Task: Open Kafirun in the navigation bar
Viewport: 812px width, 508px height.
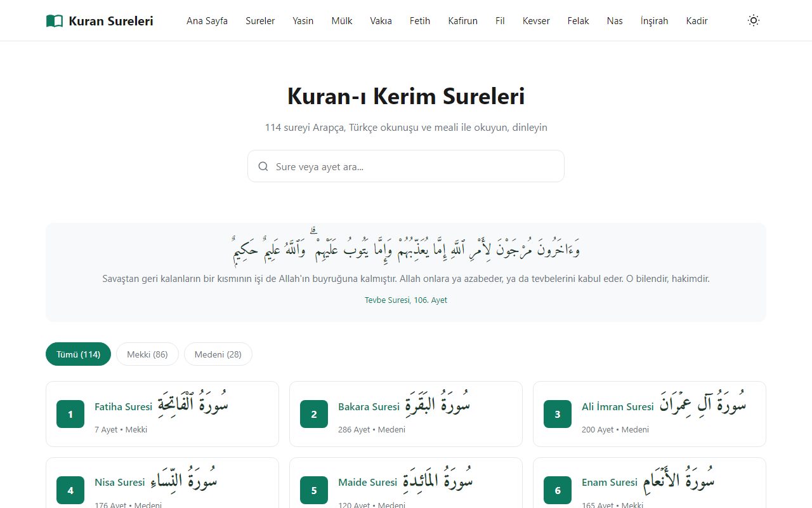Action: tap(463, 21)
